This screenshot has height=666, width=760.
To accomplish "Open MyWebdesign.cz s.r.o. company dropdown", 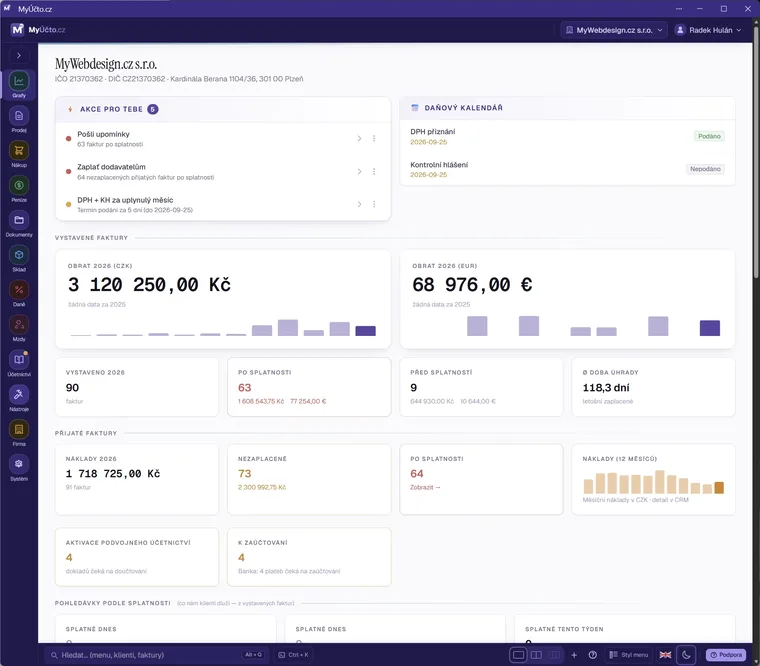I will coord(614,30).
